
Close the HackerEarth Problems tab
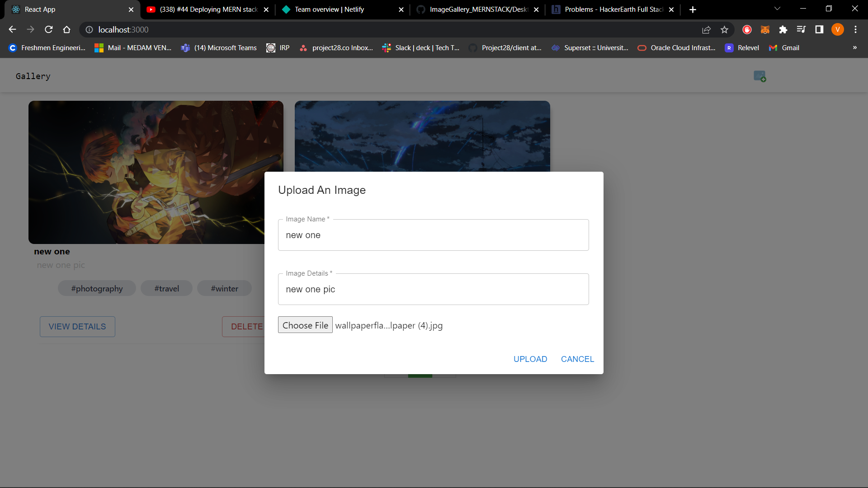point(671,9)
